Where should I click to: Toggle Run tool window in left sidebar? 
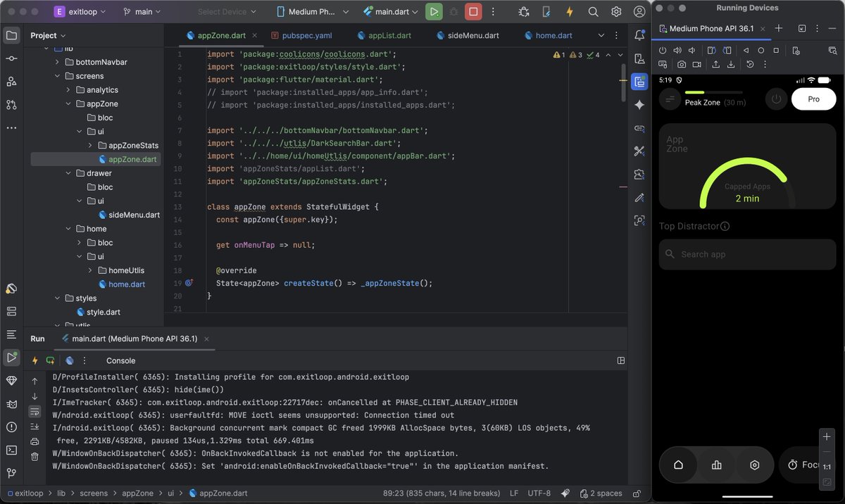pyautogui.click(x=11, y=358)
